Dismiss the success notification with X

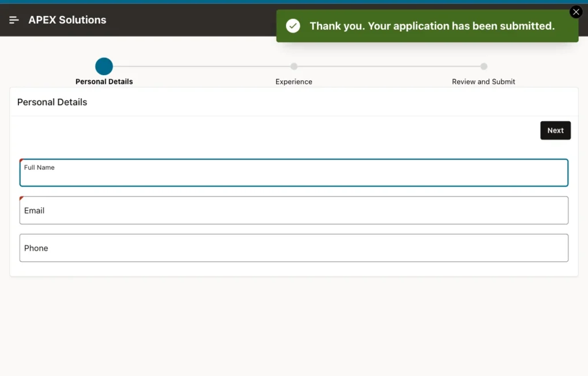tap(576, 12)
